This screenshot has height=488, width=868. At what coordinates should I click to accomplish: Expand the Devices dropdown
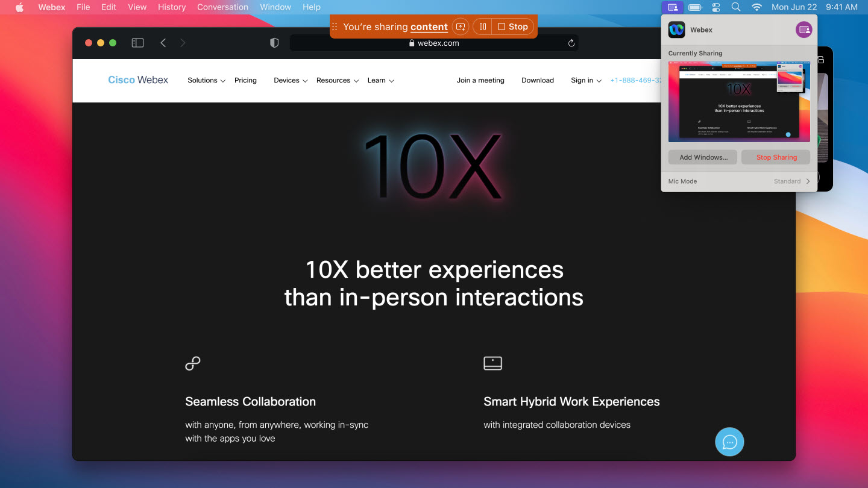coord(291,80)
